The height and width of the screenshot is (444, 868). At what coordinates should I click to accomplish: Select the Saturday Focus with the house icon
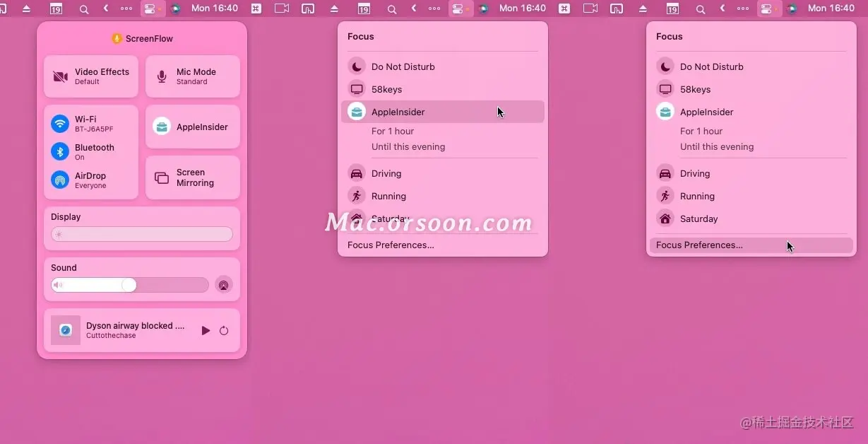[x=751, y=218]
